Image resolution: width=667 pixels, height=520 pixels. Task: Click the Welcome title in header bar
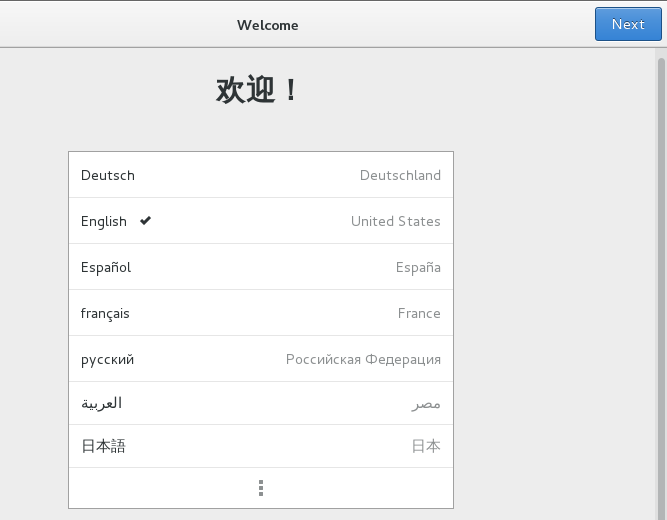pos(267,24)
